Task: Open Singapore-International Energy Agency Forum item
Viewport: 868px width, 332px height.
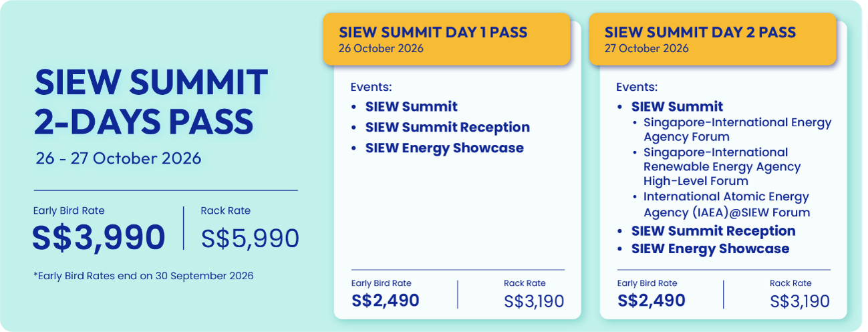Action: point(737,130)
